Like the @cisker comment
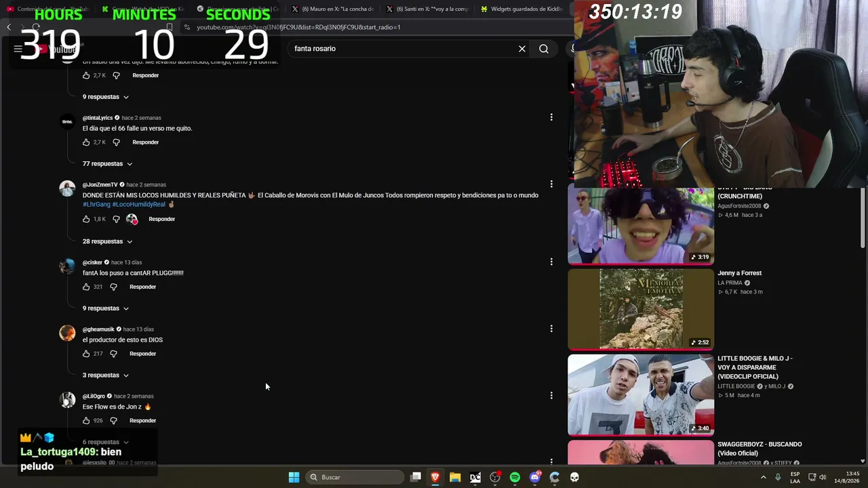This screenshot has height=488, width=868. (x=86, y=287)
